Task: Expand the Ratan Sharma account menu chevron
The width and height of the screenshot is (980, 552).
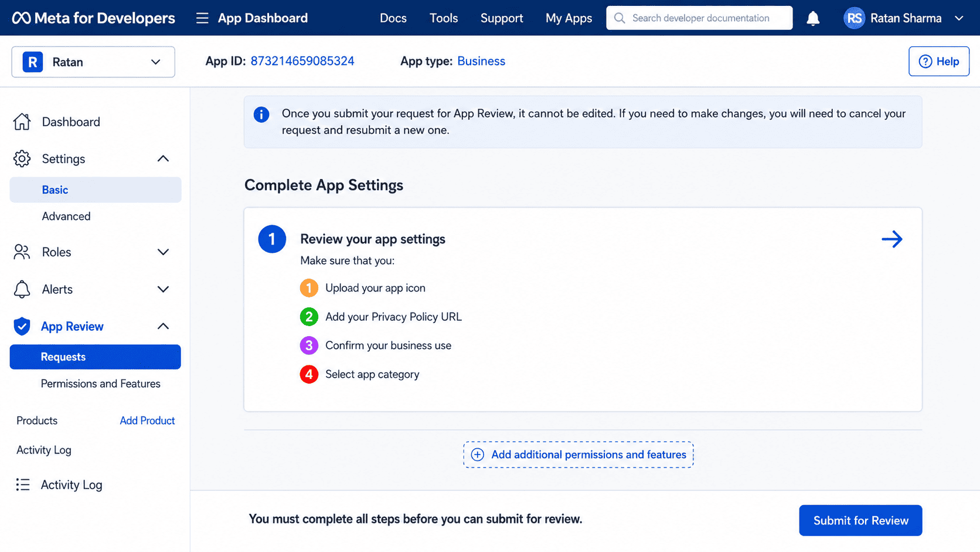Action: pyautogui.click(x=959, y=18)
